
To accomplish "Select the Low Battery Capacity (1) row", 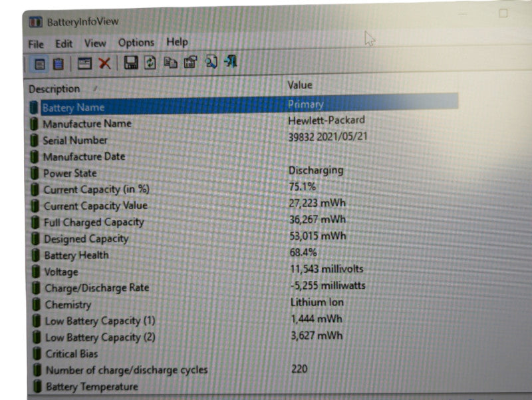I will (243, 320).
